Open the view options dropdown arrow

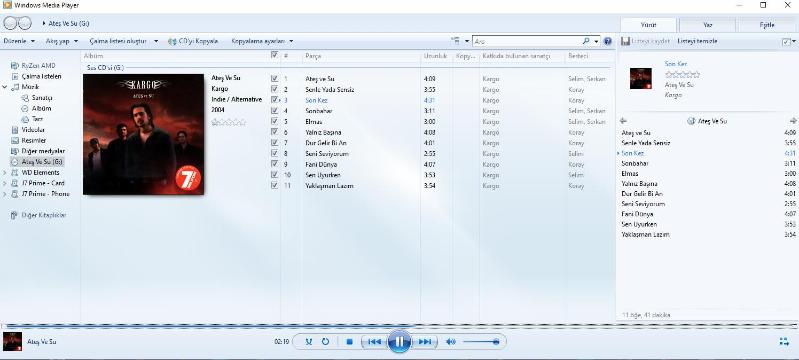click(x=467, y=41)
